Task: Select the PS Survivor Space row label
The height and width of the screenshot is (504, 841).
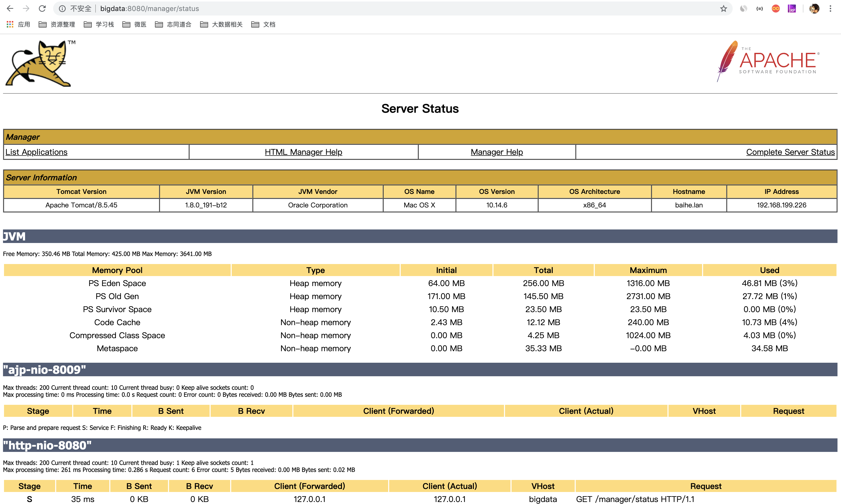Action: 117,309
